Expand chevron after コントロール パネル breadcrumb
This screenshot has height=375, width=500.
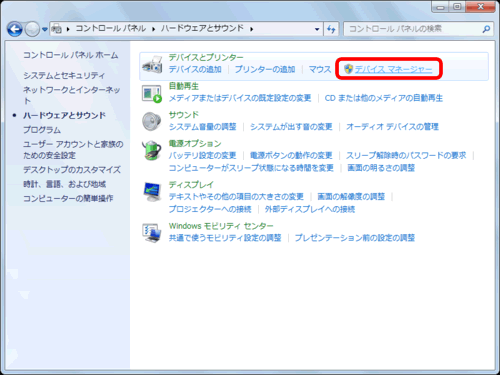point(154,29)
